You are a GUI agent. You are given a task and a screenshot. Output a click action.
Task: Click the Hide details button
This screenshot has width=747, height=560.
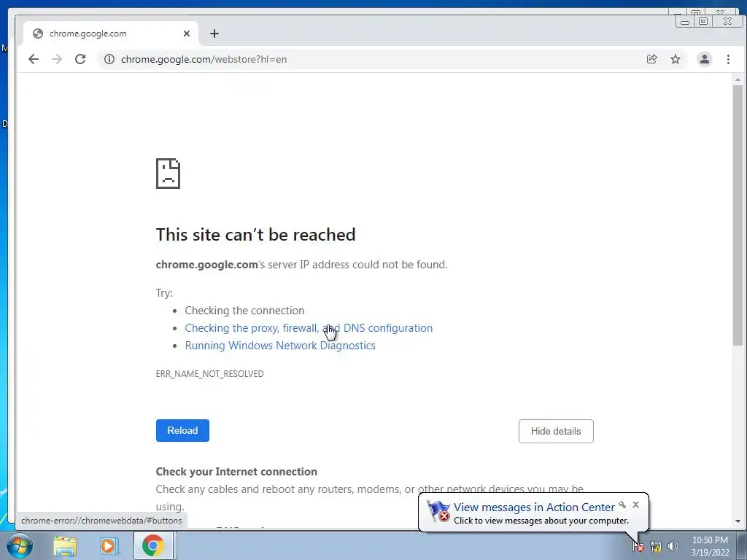coord(556,431)
